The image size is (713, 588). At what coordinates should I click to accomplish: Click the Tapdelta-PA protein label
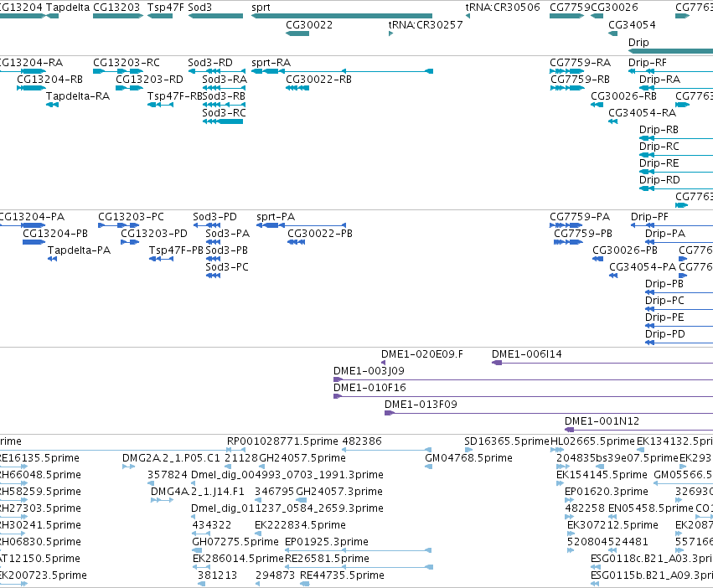[79, 250]
